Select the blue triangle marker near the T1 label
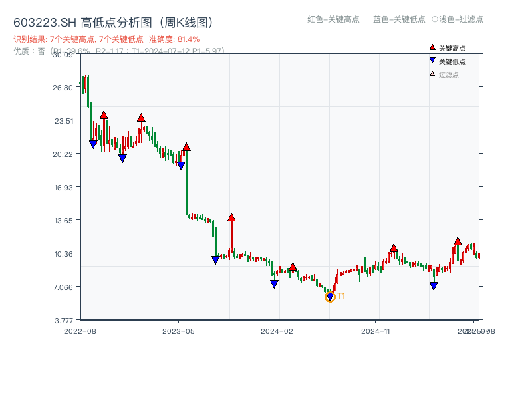The image size is (532, 399). click(329, 295)
